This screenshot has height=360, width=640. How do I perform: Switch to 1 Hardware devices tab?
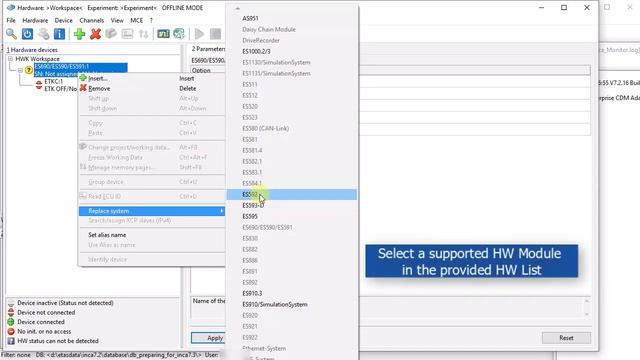pyautogui.click(x=32, y=50)
